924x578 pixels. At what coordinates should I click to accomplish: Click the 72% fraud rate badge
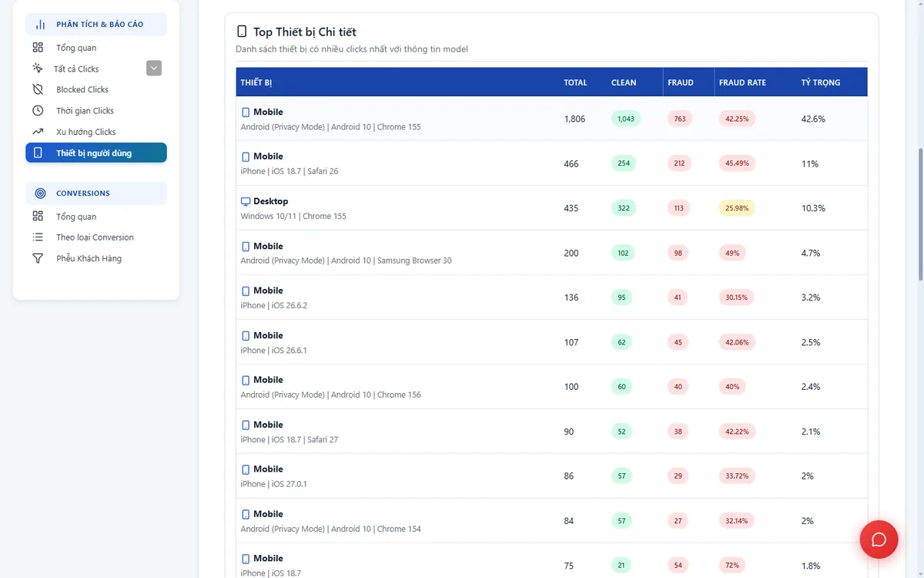[x=732, y=566]
